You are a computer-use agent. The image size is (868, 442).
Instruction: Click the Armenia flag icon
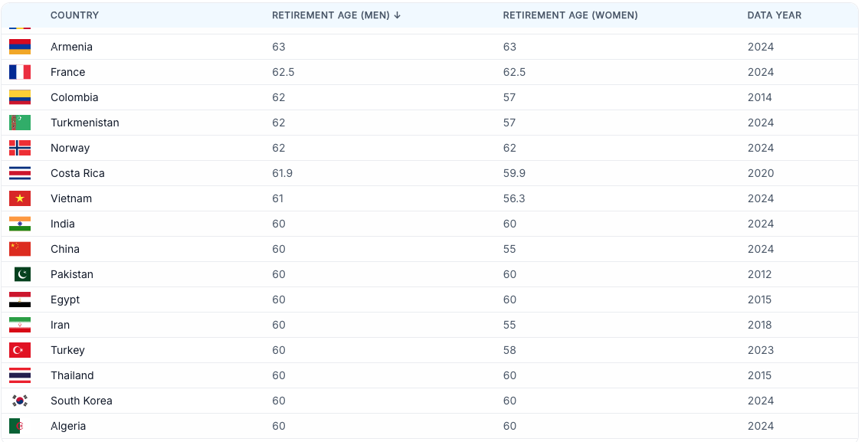tap(20, 47)
